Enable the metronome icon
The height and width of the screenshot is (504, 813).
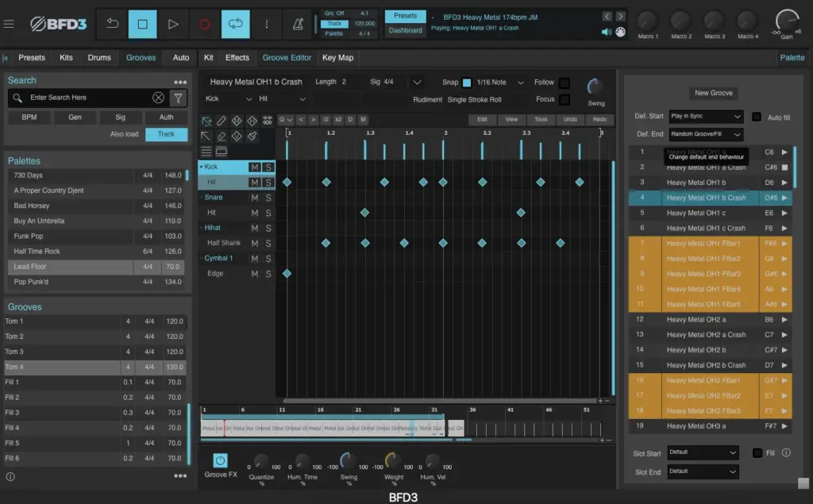click(x=298, y=25)
